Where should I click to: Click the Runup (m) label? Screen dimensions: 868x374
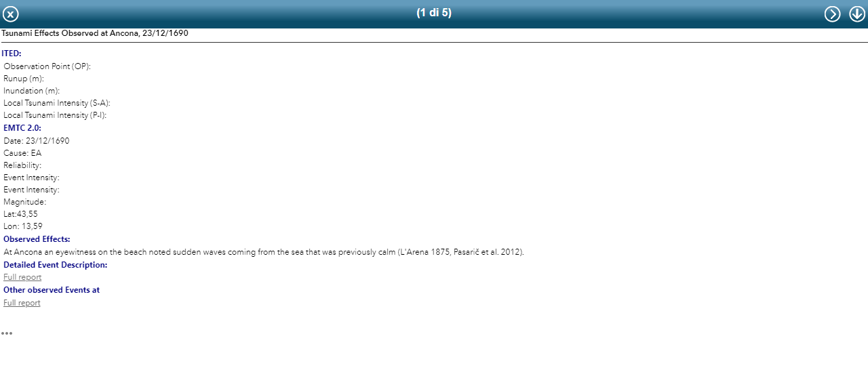coord(24,79)
